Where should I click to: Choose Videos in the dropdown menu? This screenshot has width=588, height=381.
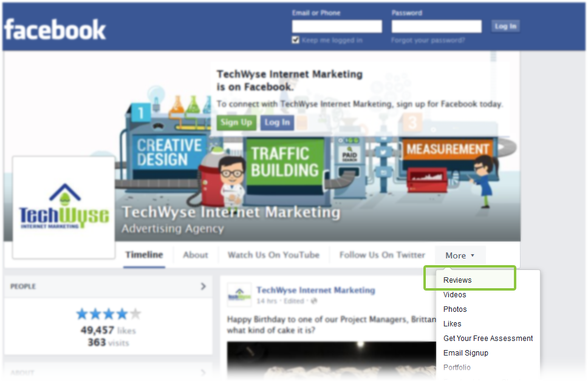pos(454,295)
